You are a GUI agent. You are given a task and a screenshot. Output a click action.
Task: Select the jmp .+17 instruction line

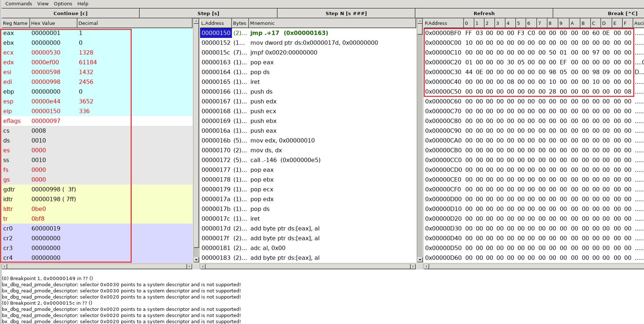click(x=308, y=33)
